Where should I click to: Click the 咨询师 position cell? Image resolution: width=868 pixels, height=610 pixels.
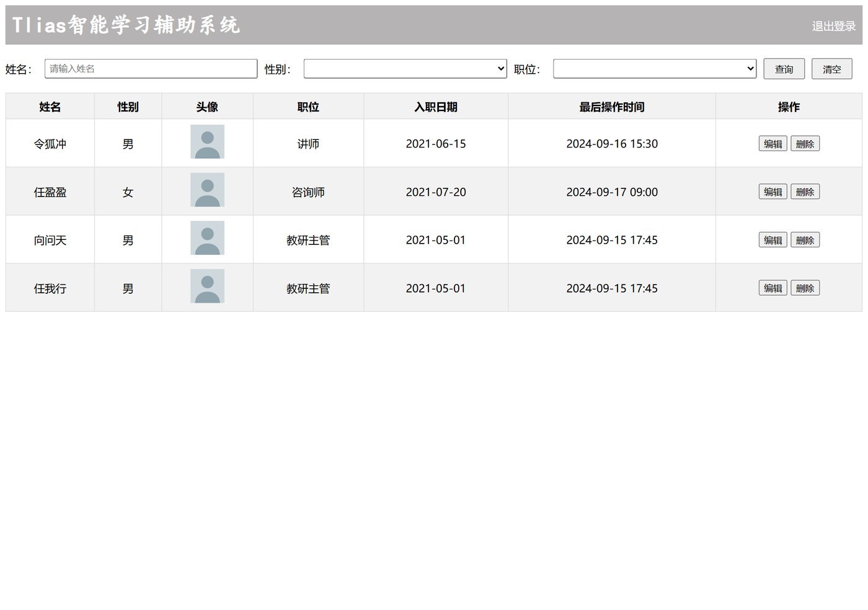tap(308, 192)
